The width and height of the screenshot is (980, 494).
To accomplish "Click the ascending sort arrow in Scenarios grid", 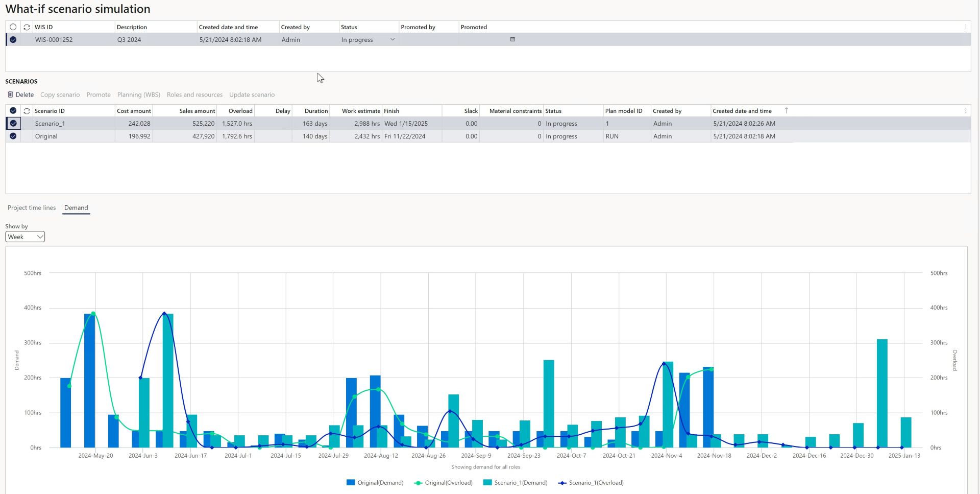I will coord(786,110).
